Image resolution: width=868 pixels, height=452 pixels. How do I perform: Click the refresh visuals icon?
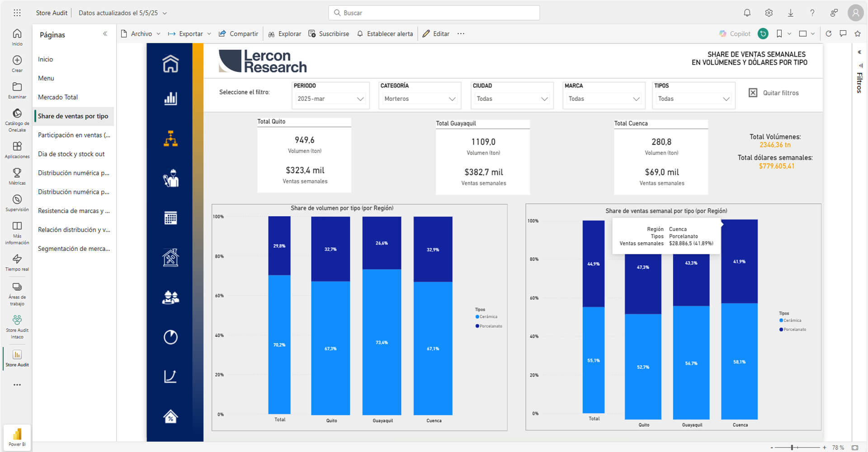(828, 33)
